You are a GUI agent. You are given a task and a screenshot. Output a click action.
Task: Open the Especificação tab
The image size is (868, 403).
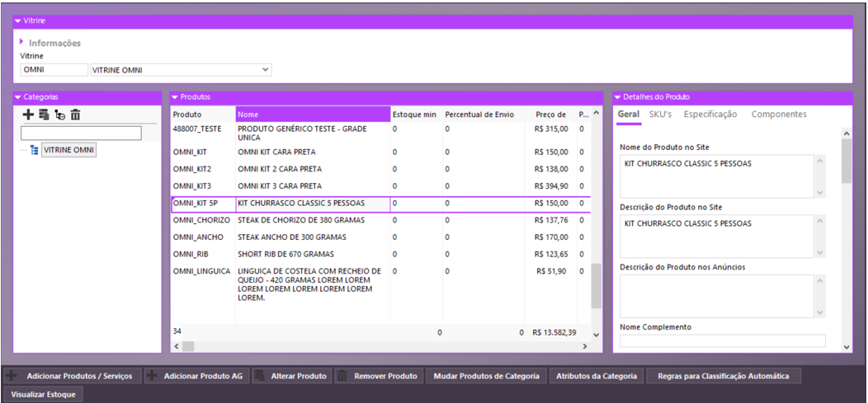coord(710,115)
